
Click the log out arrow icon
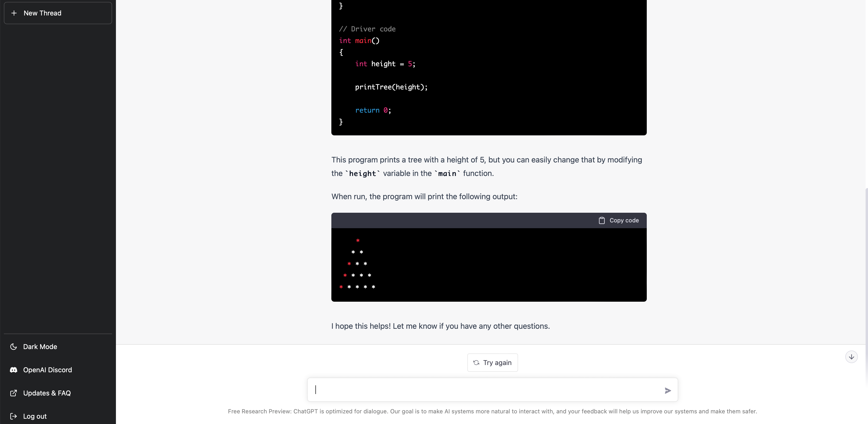point(14,416)
